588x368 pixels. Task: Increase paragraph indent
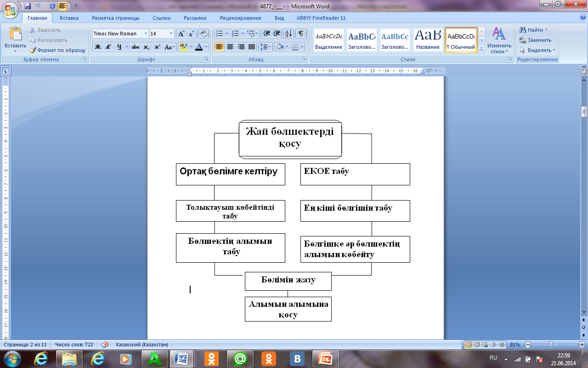tap(277, 34)
